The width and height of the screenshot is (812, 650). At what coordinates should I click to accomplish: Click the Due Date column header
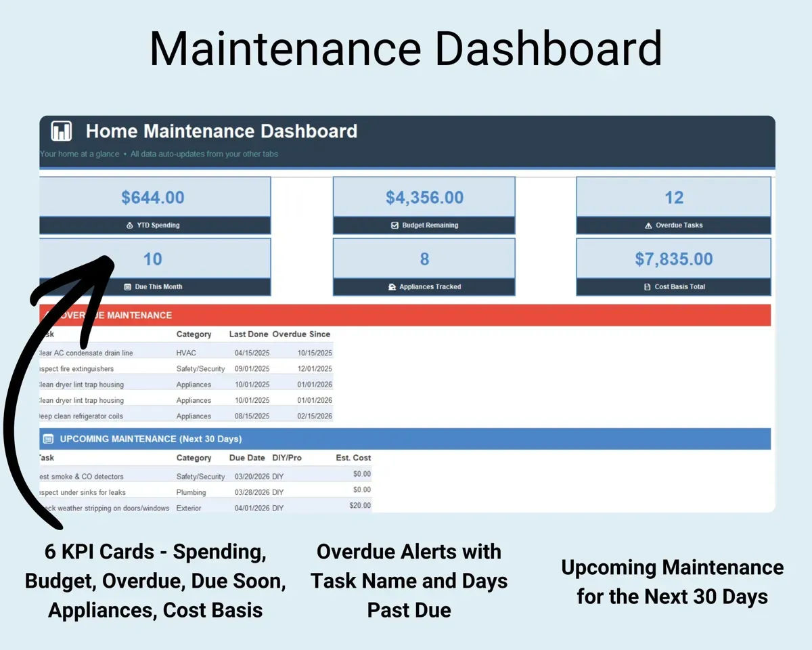247,458
